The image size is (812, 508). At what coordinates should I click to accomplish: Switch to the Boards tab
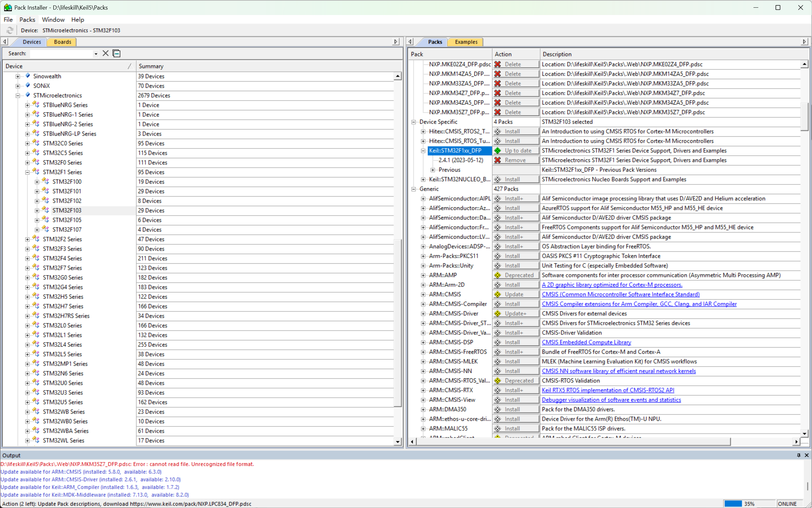[x=63, y=42]
